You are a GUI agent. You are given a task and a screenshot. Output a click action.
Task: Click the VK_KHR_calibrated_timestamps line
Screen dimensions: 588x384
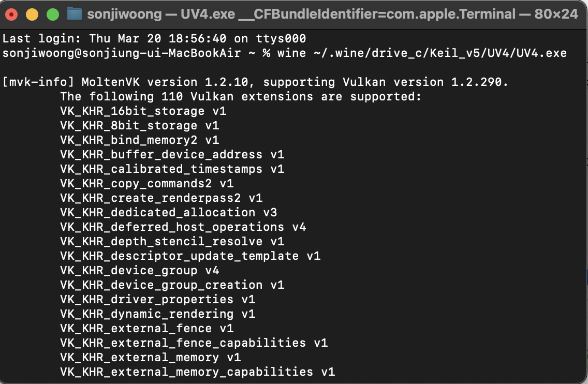pos(172,169)
